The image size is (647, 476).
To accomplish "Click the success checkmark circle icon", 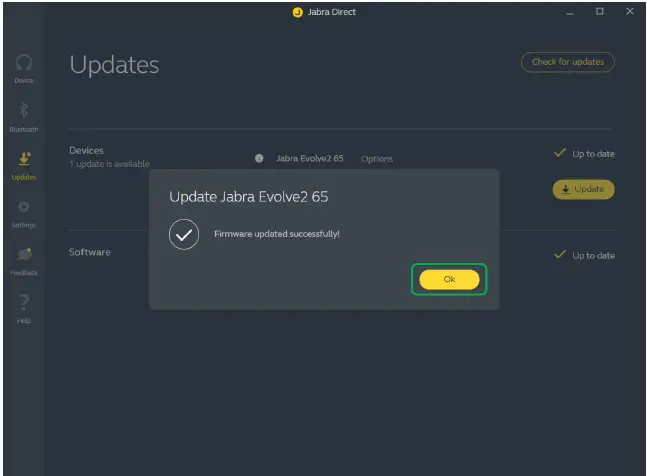I will coord(184,234).
